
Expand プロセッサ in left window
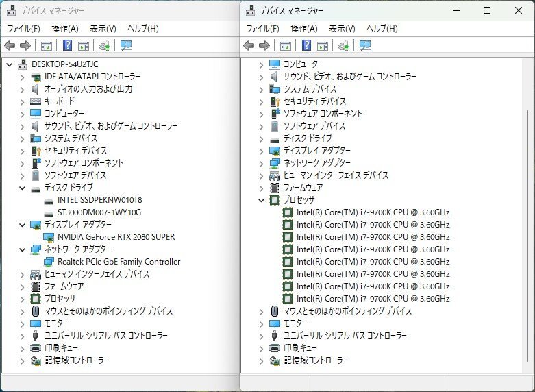[x=22, y=299]
